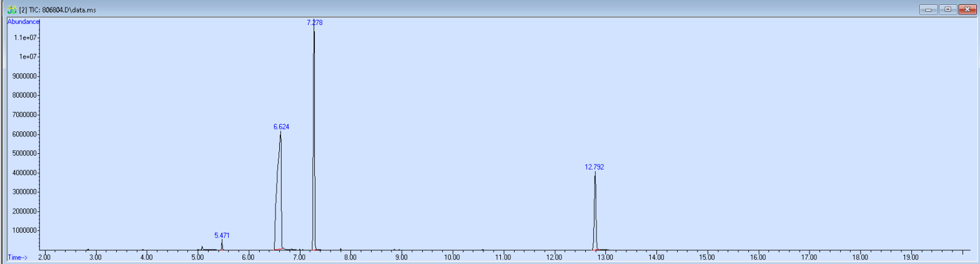Click the Abundance axis label
This screenshot has height=264, width=980.
[x=23, y=22]
